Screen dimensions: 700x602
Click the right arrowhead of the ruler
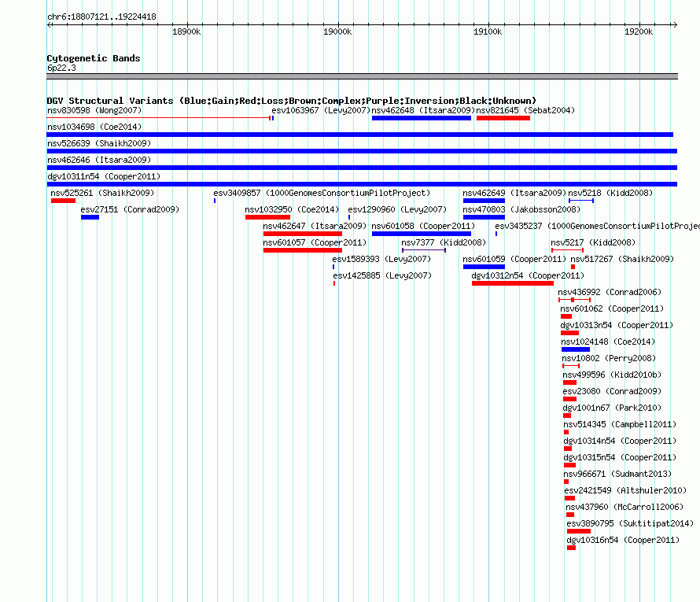tap(676, 24)
